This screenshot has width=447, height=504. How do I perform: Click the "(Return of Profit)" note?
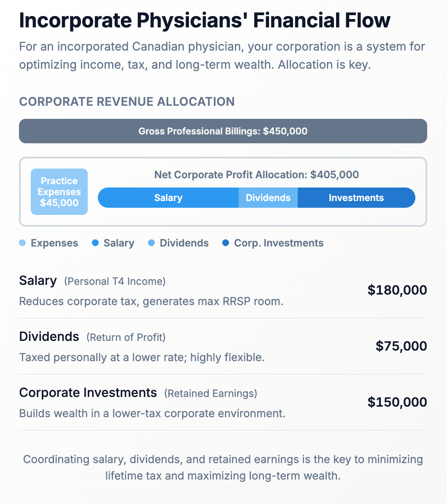(126, 337)
